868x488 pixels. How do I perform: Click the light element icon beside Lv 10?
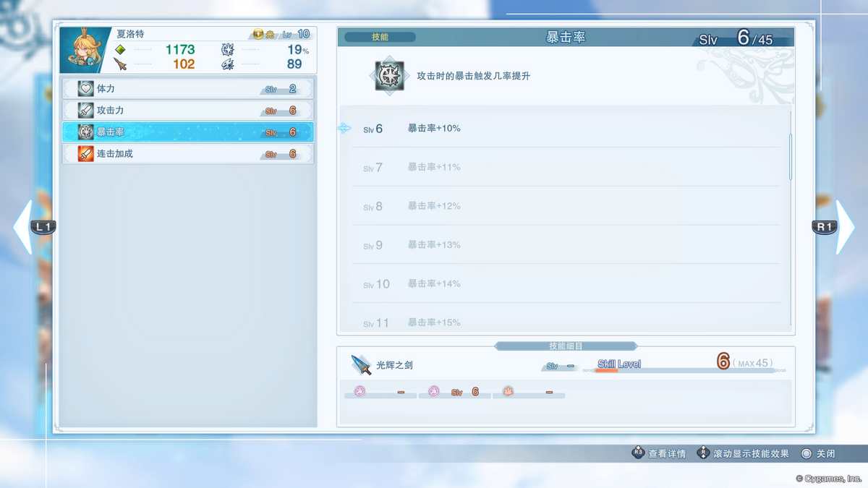tap(258, 34)
